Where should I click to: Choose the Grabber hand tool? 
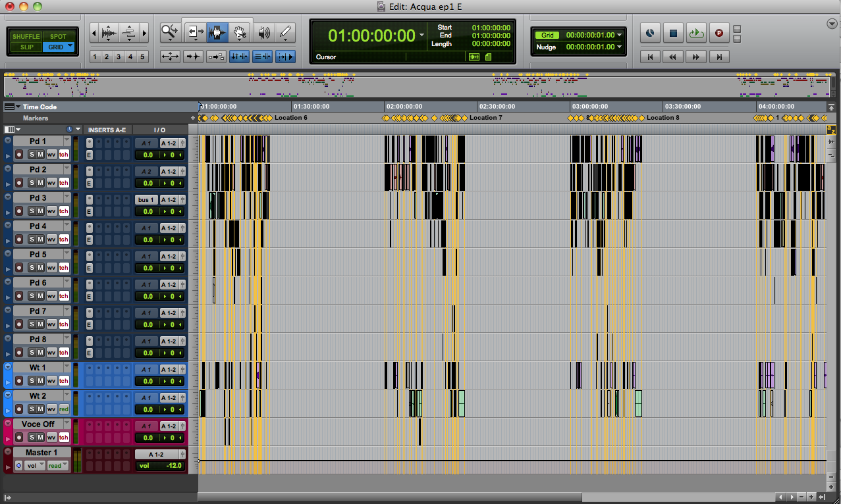coord(240,32)
